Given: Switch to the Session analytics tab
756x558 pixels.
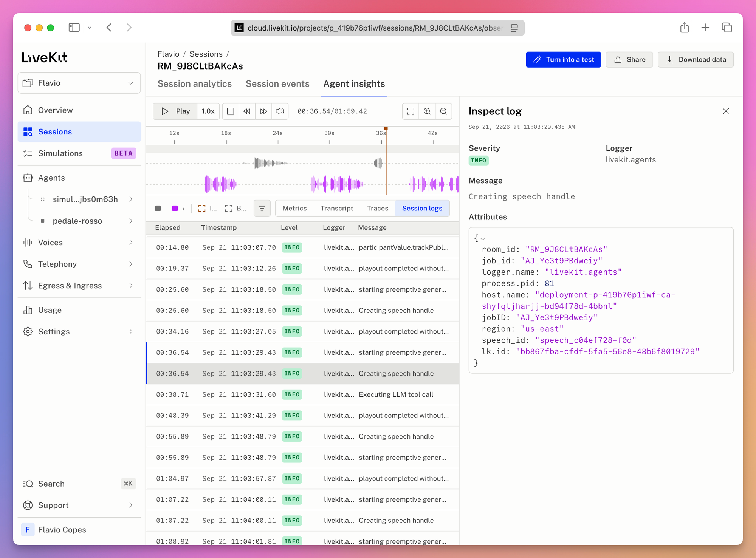Looking at the screenshot, I should [x=195, y=84].
